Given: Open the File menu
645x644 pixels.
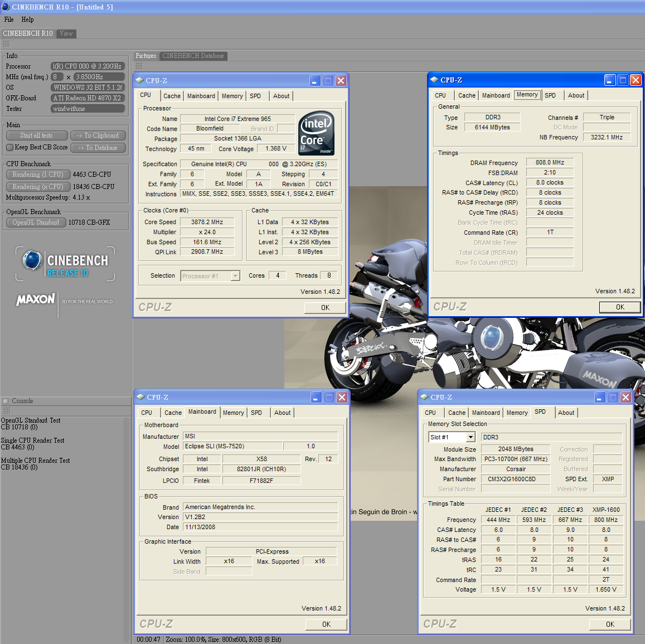Looking at the screenshot, I should tap(9, 20).
